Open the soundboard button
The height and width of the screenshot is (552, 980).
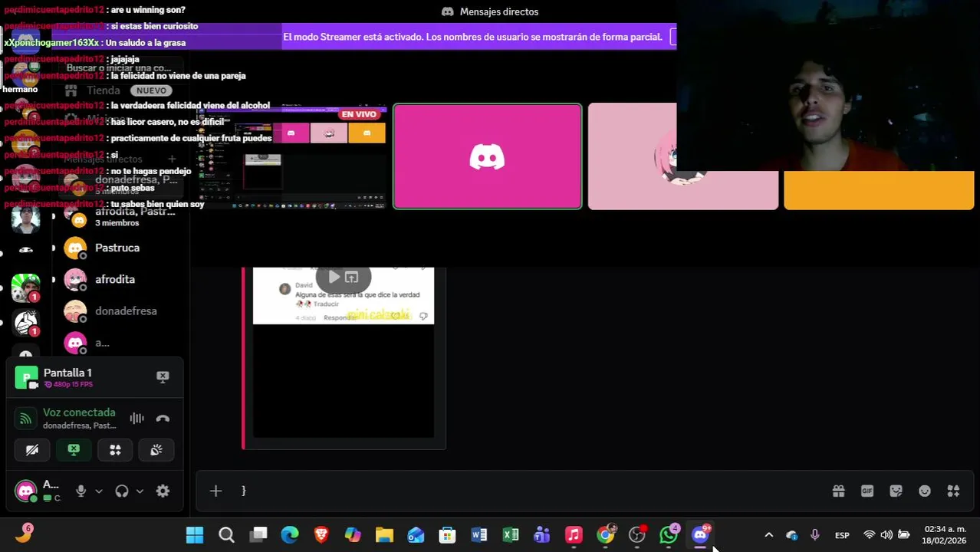pos(156,450)
